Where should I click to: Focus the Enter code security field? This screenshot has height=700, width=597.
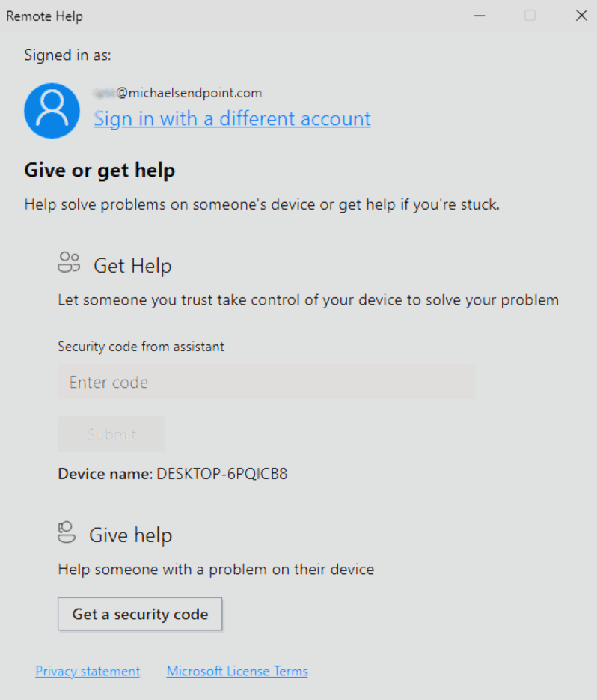click(x=266, y=382)
